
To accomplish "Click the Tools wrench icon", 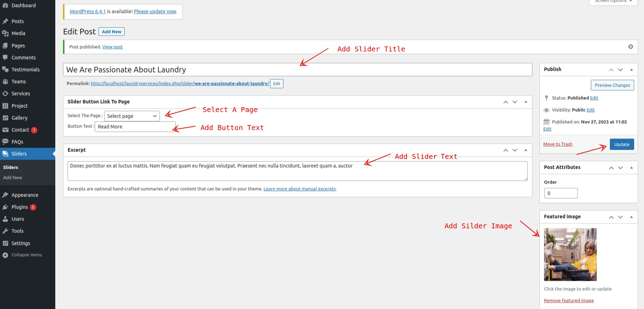I will (x=5, y=231).
